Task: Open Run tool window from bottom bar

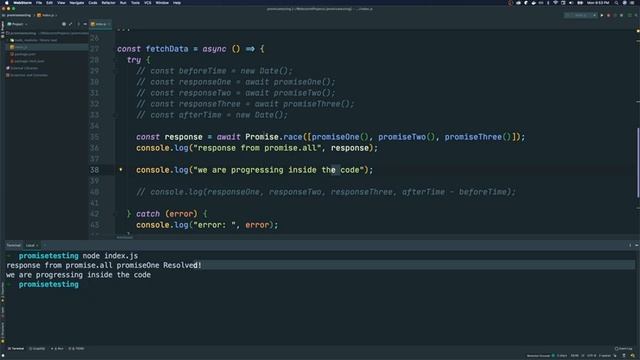Action: tap(57, 349)
